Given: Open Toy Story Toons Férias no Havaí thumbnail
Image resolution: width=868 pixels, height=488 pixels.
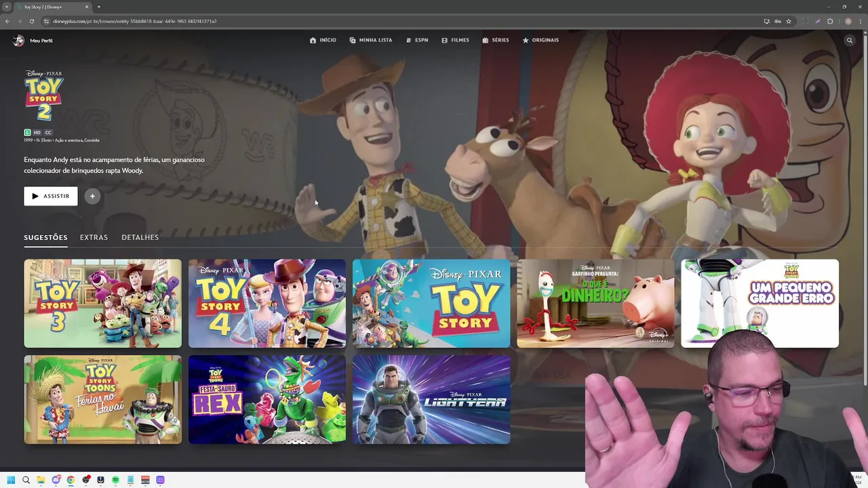Looking at the screenshot, I should pos(103,400).
